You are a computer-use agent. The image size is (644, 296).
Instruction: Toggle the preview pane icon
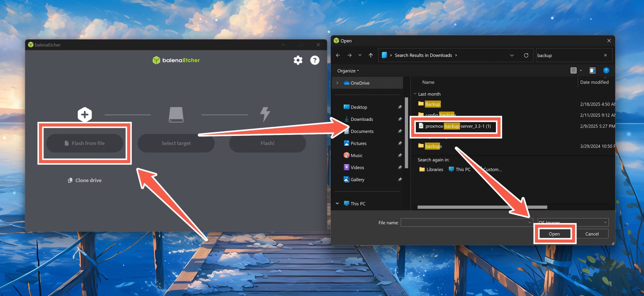click(x=592, y=71)
